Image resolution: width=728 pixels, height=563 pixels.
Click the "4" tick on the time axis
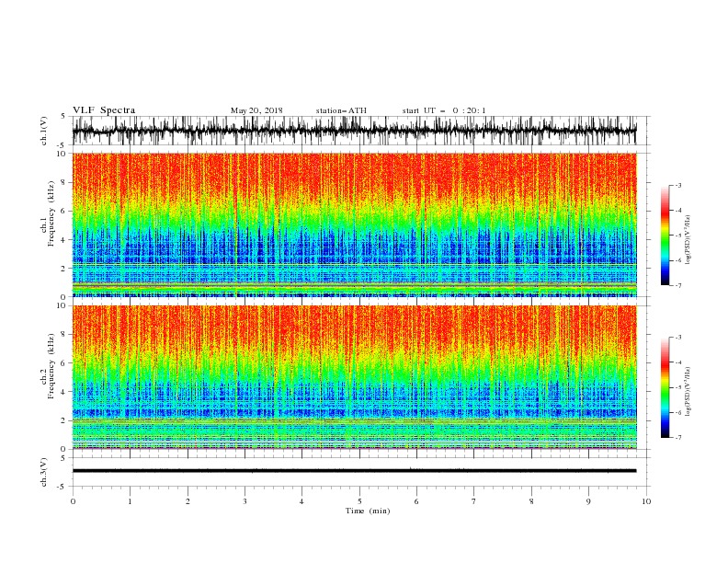302,501
